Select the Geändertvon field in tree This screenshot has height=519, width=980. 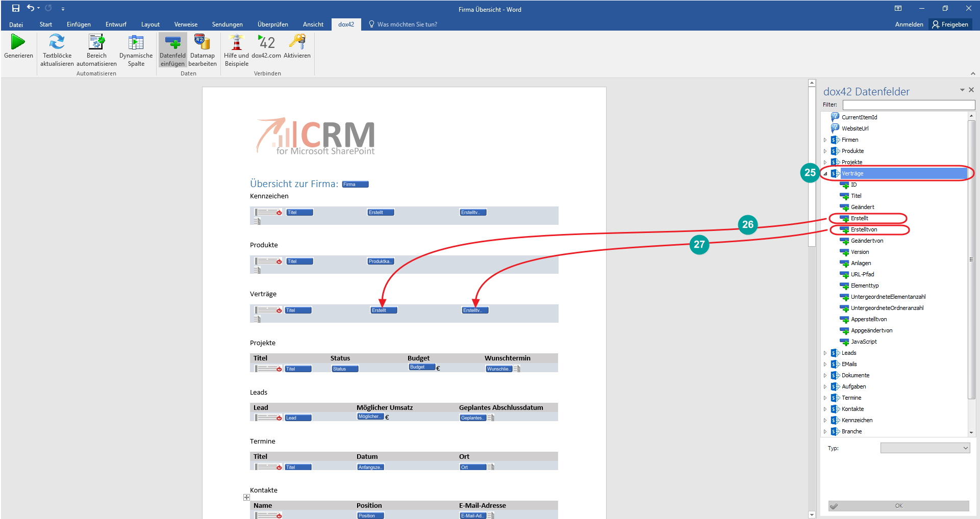(867, 241)
